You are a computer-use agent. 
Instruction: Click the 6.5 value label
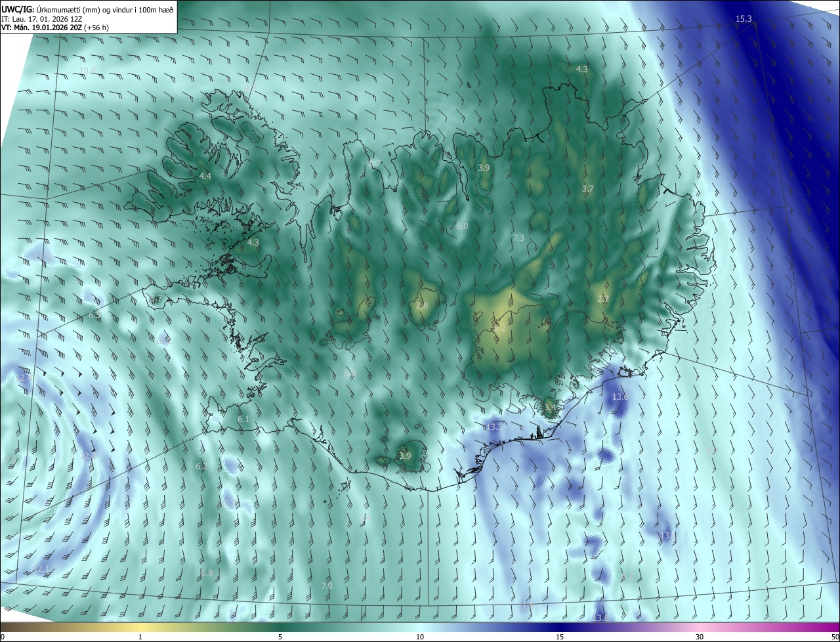point(94,315)
